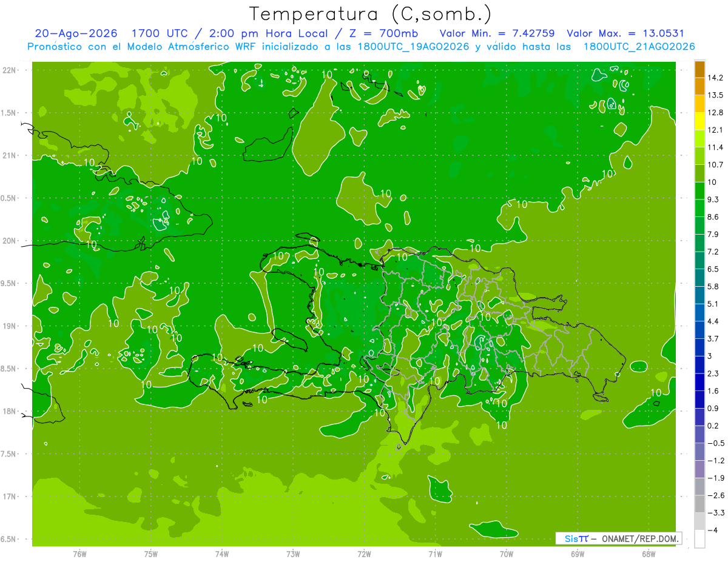This screenshot has height=562, width=728.
Task: Click the '75W' longitude axis label
Action: pos(151,554)
